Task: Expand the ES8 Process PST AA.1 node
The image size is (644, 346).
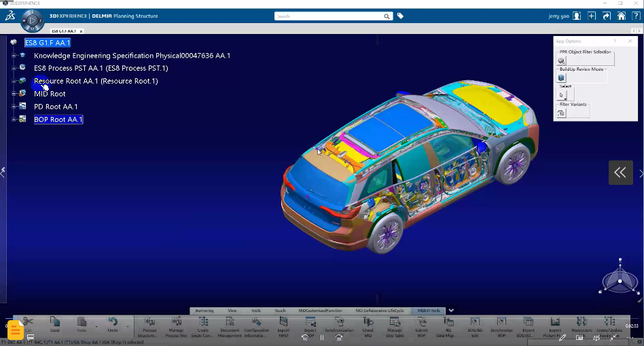Action: 14,68
